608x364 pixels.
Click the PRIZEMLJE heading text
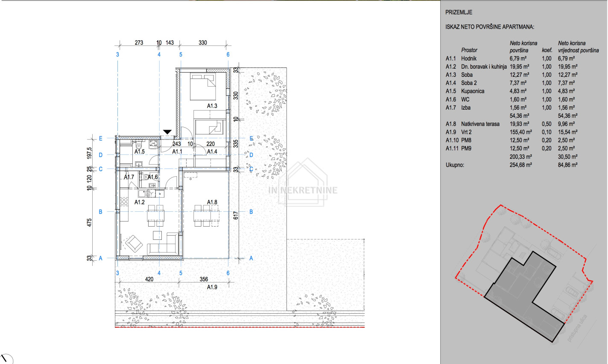(x=459, y=12)
